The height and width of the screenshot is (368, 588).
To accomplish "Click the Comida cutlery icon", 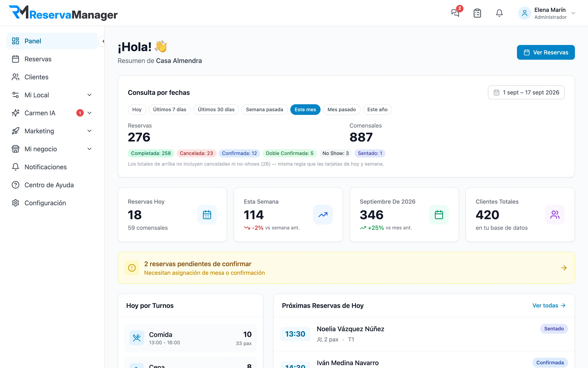I will [x=137, y=338].
